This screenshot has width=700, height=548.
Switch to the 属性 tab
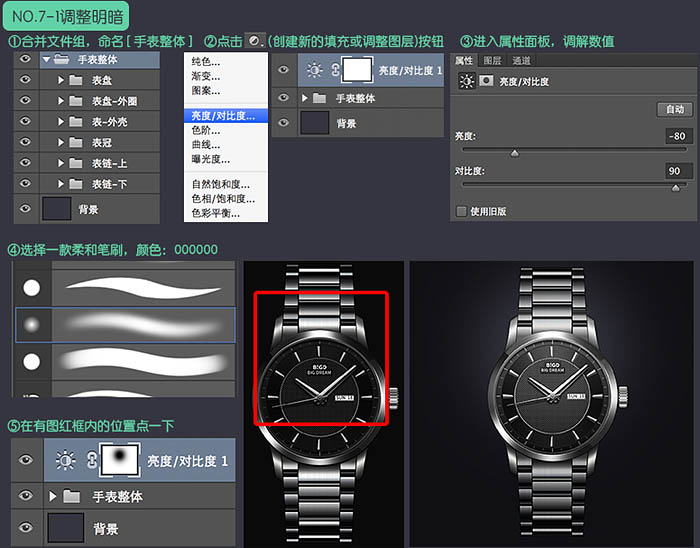click(x=464, y=60)
